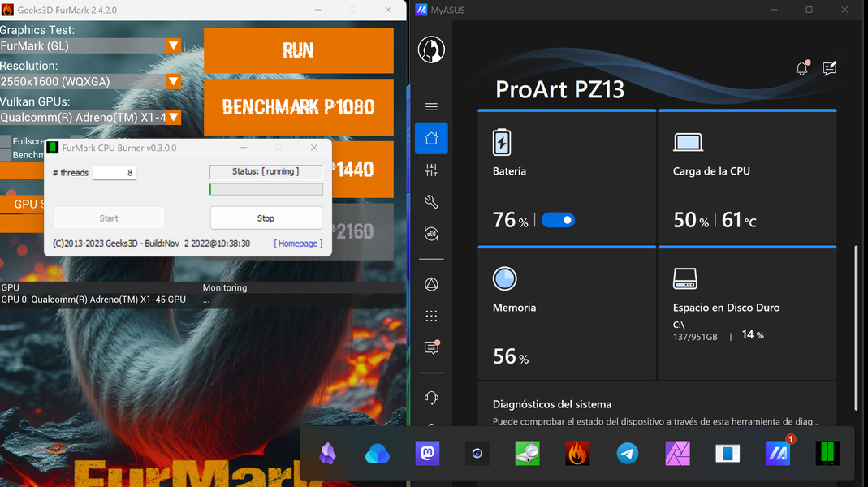Open the Resolution dropdown showing 2560x1600 (WQXGA)
The image size is (868, 487).
click(91, 81)
